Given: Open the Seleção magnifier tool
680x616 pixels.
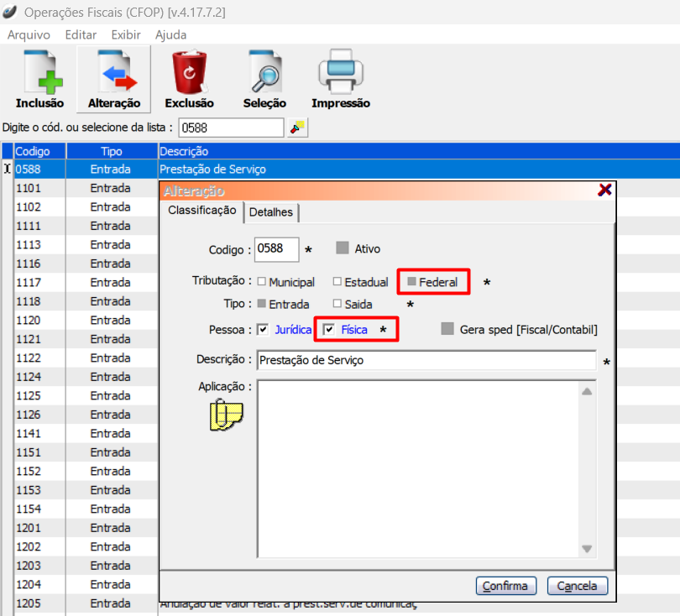Looking at the screenshot, I should point(264,74).
